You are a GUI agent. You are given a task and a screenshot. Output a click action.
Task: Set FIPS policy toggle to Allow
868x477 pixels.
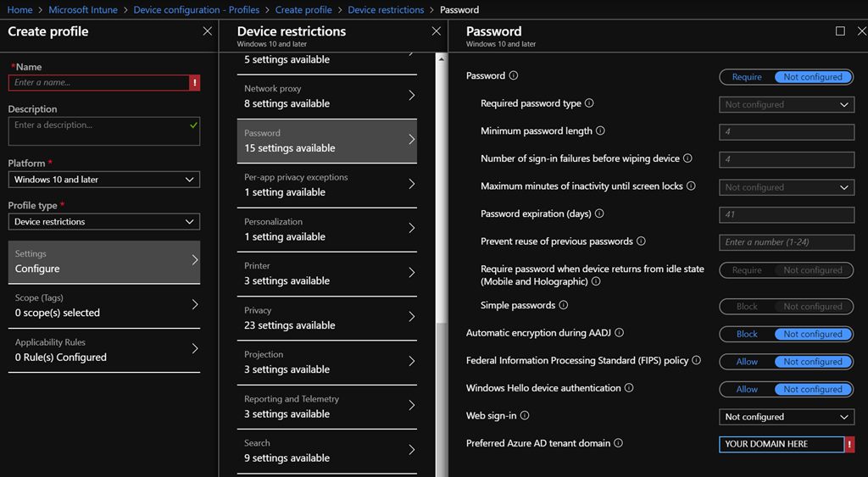[747, 362]
